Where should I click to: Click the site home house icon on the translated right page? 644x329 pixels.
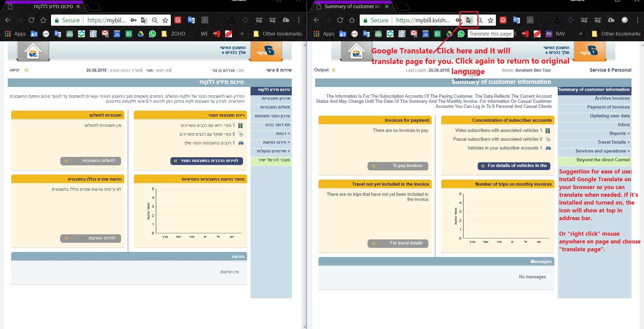pos(357,52)
